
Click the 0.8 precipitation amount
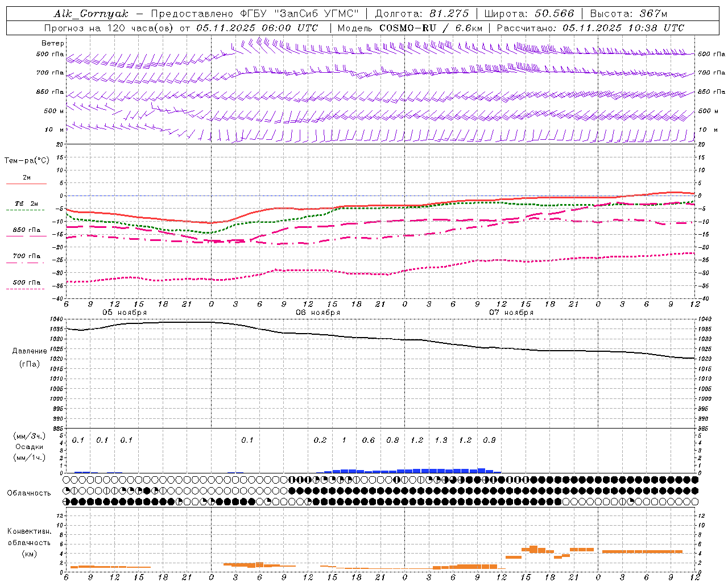coord(392,440)
